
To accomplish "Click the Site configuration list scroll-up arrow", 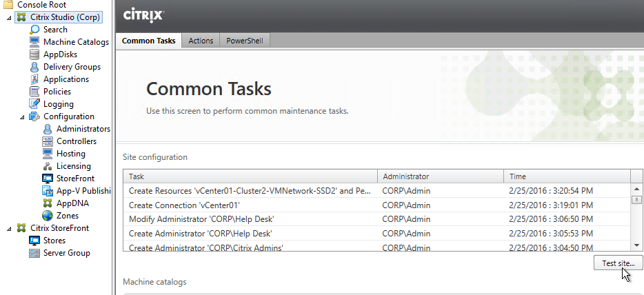I will tap(636, 188).
